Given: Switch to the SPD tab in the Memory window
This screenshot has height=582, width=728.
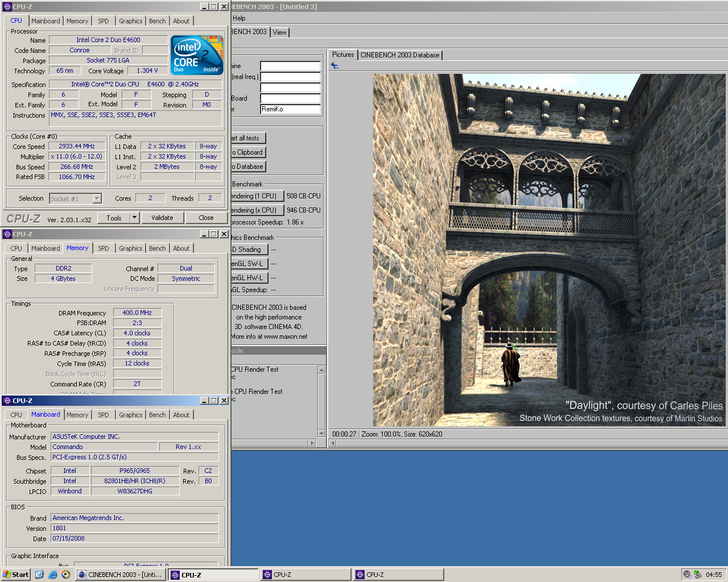Looking at the screenshot, I should point(104,248).
